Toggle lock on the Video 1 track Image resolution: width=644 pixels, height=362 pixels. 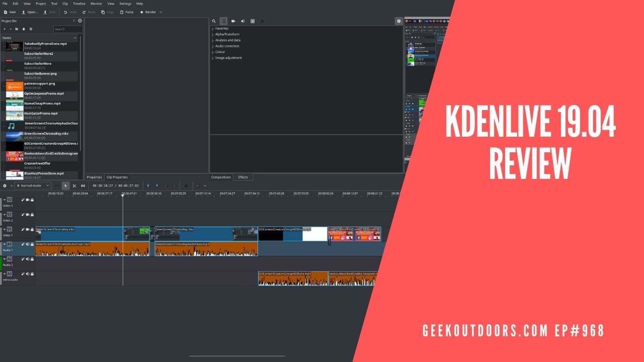(32, 229)
